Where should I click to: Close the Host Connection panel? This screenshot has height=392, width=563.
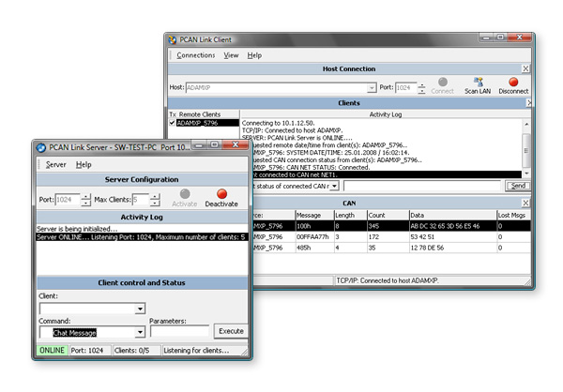tap(525, 68)
